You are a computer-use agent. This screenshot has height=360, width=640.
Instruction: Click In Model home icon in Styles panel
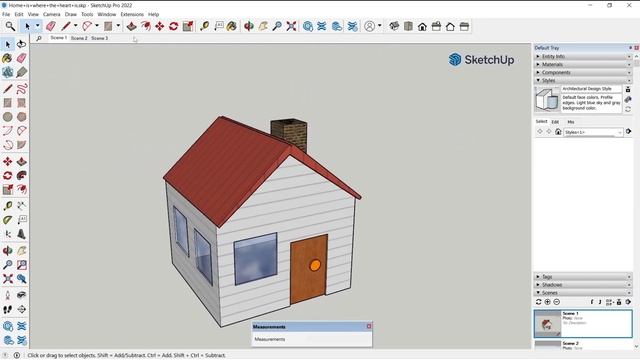click(x=558, y=131)
